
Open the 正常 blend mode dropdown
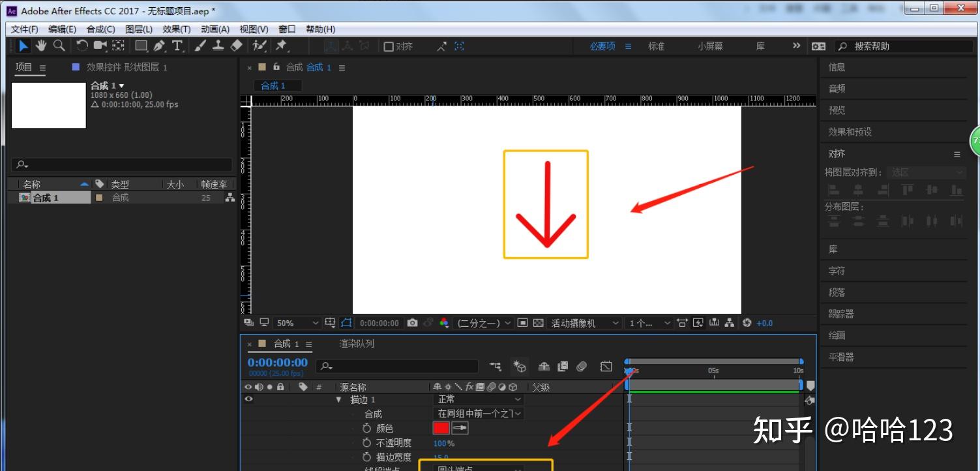point(479,399)
